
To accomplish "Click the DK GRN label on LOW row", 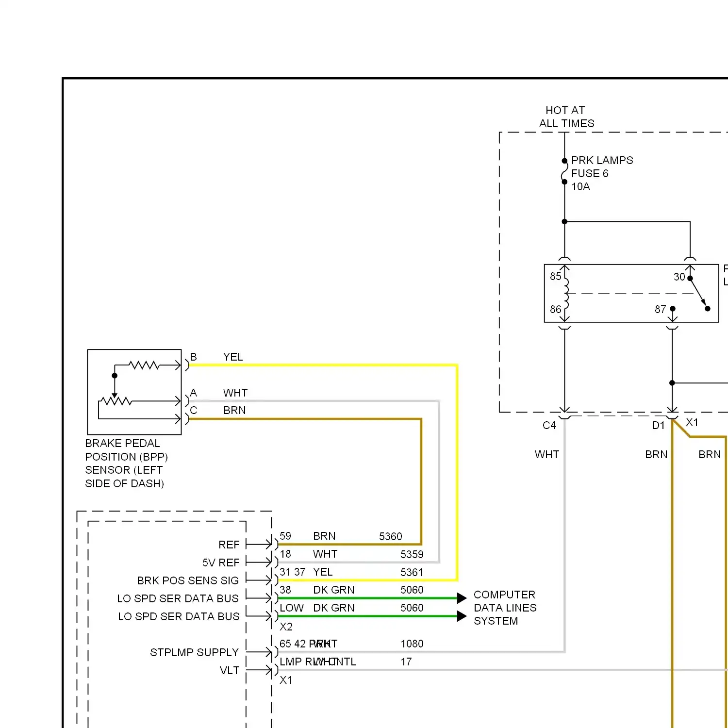I will click(x=334, y=608).
